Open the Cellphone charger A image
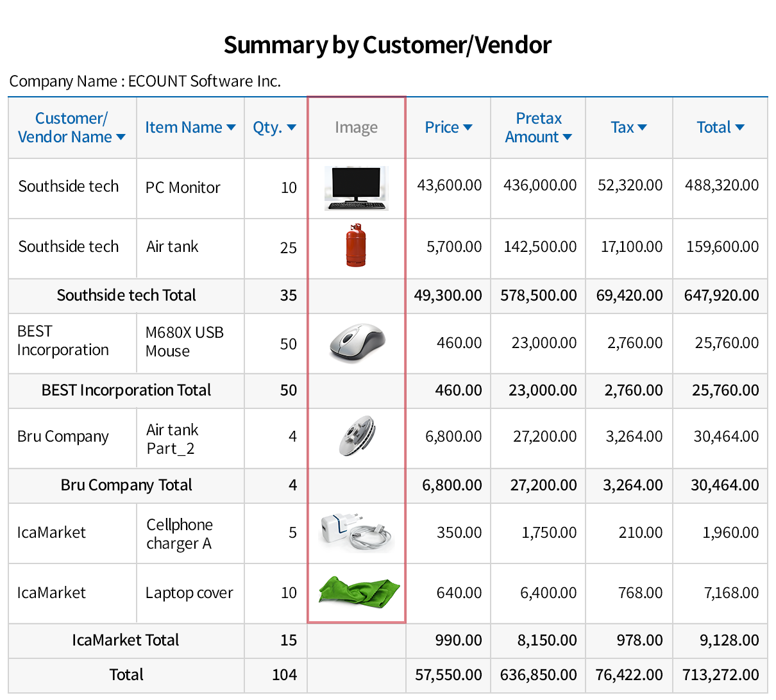 click(x=356, y=532)
